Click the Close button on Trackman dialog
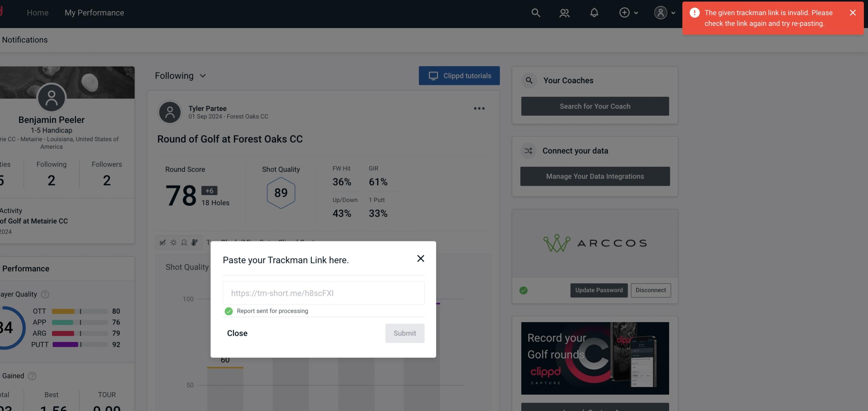 click(237, 333)
